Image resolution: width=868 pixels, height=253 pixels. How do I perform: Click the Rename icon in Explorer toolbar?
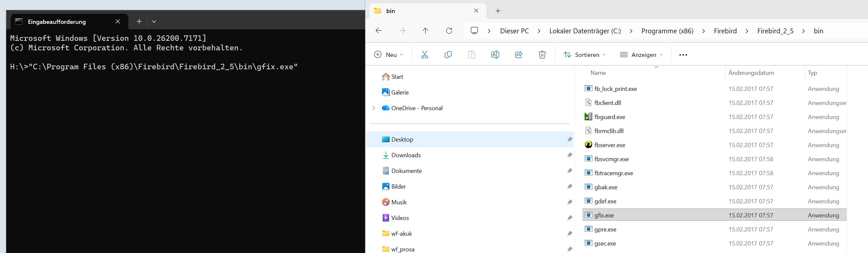tap(495, 55)
